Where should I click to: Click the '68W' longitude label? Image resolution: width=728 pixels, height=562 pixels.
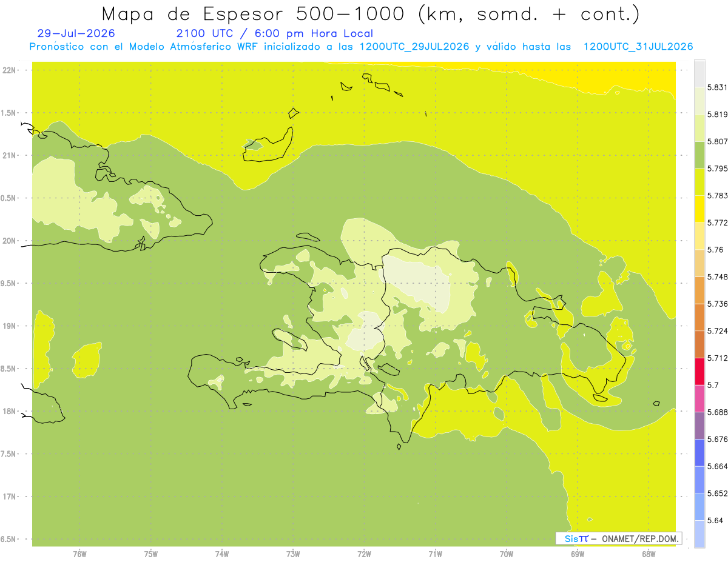point(649,554)
